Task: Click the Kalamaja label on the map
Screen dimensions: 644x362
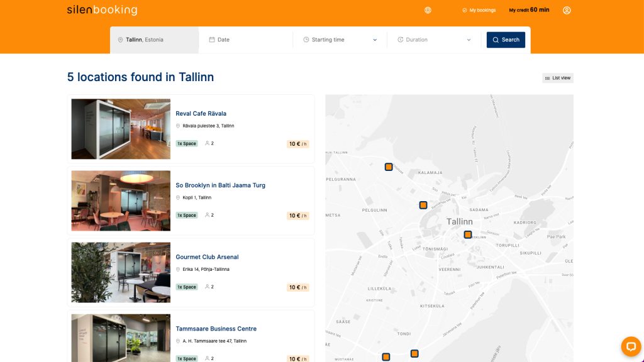Action: 430,173
